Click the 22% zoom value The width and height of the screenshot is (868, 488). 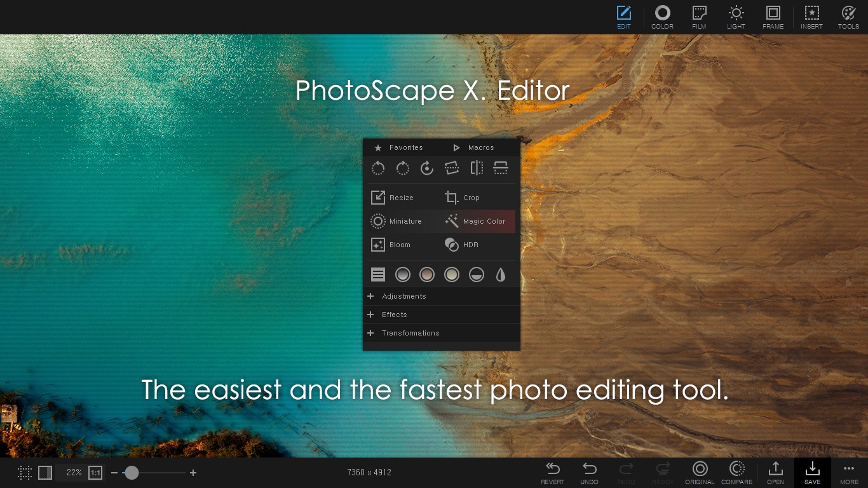pyautogui.click(x=74, y=473)
